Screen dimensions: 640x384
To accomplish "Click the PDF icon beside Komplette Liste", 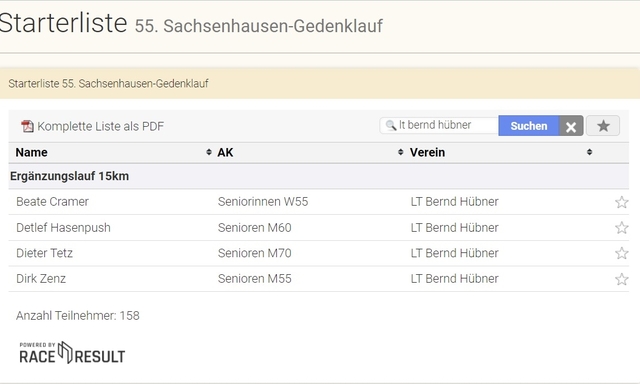I will [x=27, y=126].
